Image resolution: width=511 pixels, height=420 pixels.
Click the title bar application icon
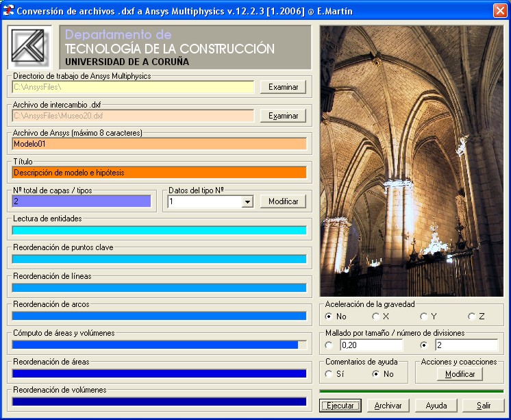tap(9, 10)
